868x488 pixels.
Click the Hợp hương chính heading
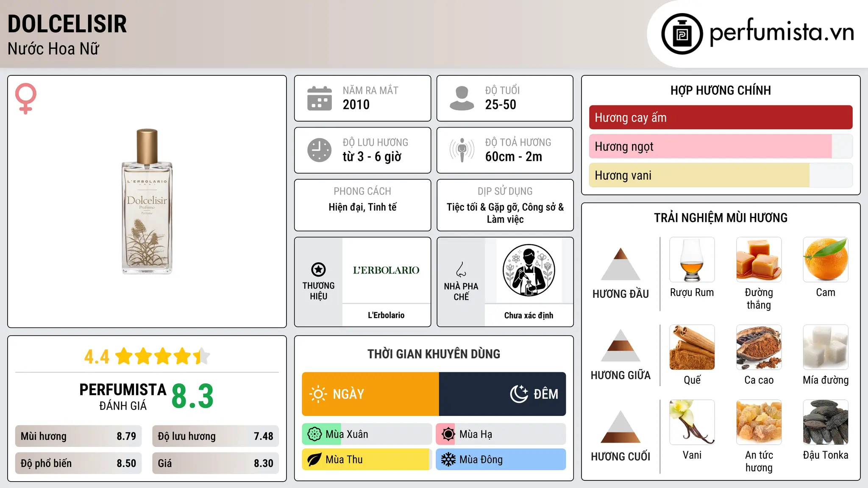tap(721, 90)
